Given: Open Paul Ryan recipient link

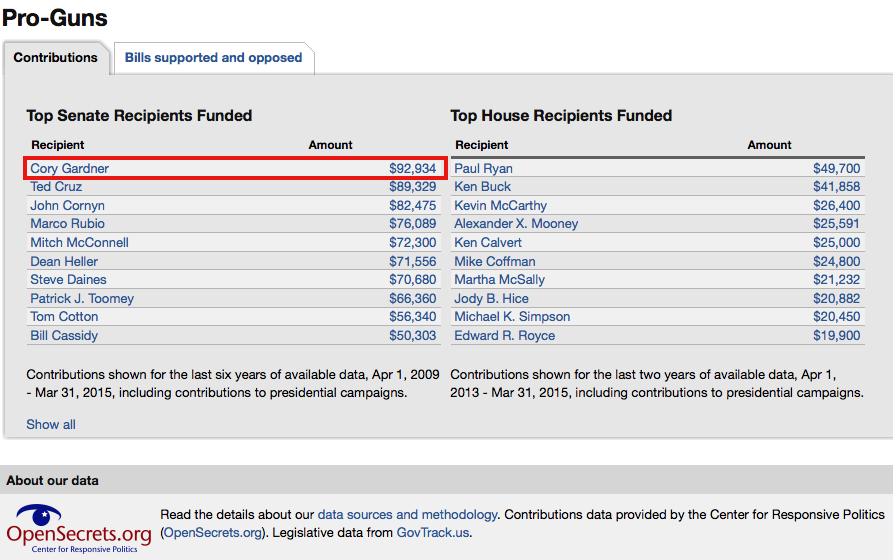Looking at the screenshot, I should click(483, 169).
